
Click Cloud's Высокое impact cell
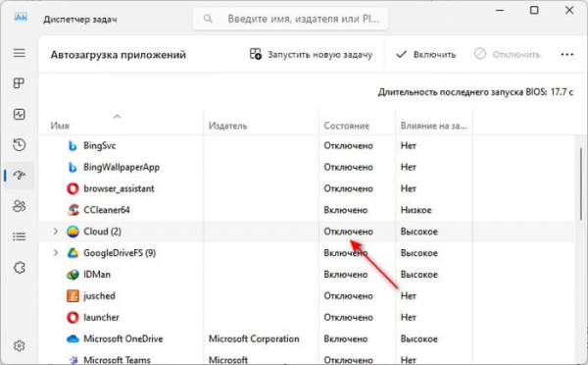[x=418, y=232]
